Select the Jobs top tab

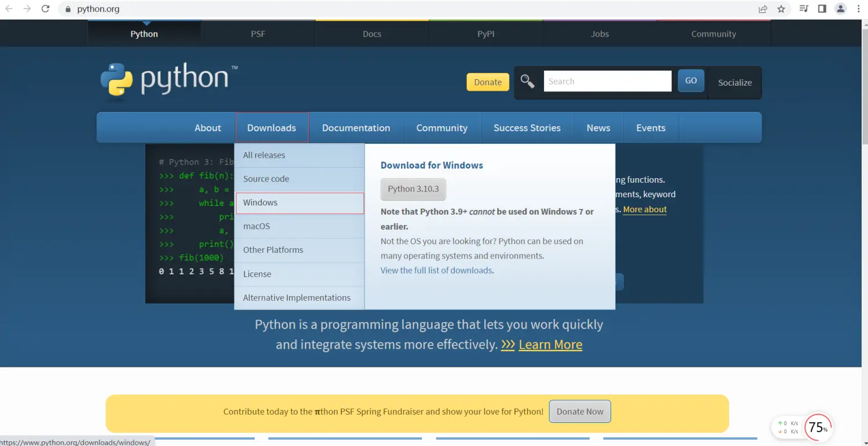pos(600,34)
